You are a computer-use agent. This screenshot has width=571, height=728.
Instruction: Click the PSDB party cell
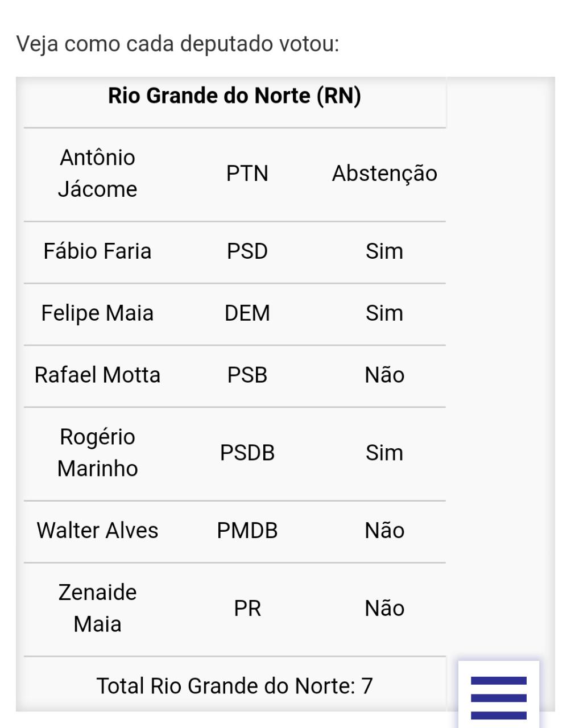247,453
